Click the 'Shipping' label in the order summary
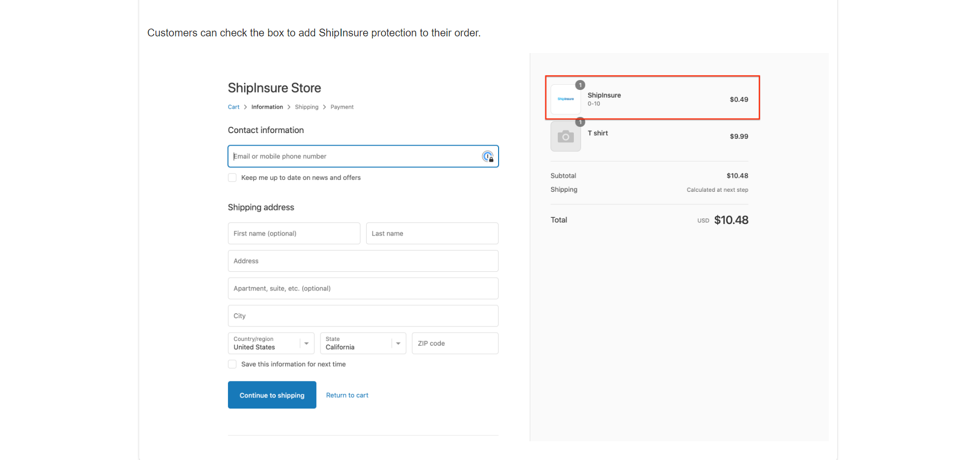 563,190
